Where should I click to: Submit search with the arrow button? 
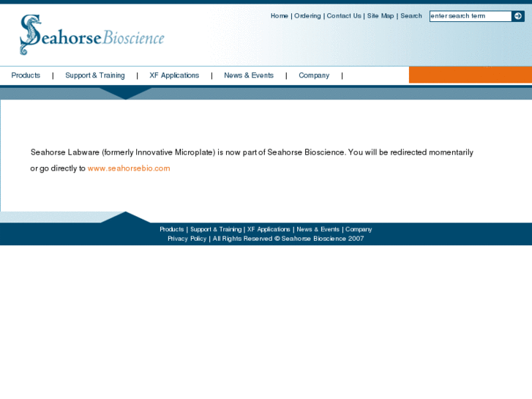click(x=518, y=16)
